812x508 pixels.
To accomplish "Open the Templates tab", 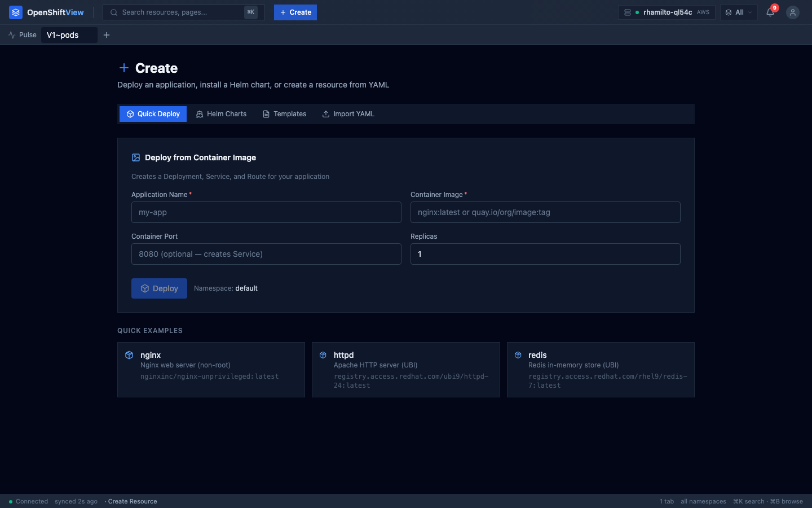I will [x=284, y=114].
